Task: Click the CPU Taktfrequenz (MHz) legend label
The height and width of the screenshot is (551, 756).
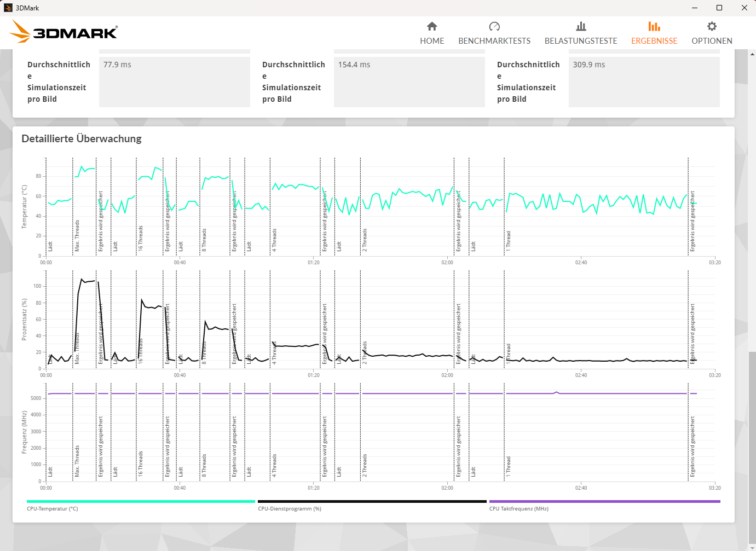Action: click(x=519, y=509)
